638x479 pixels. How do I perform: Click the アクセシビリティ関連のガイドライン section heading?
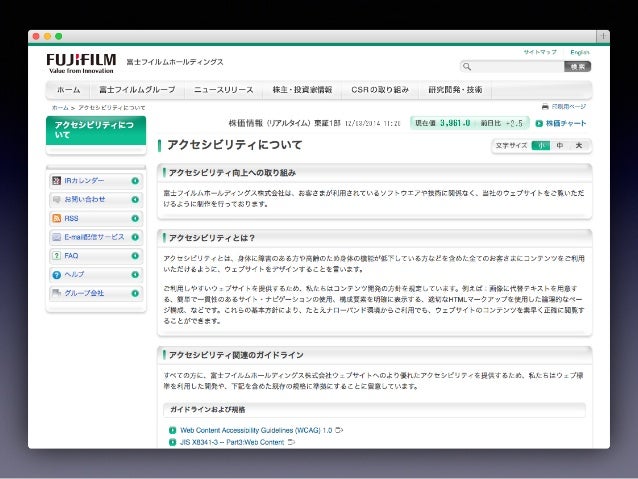pyautogui.click(x=236, y=355)
